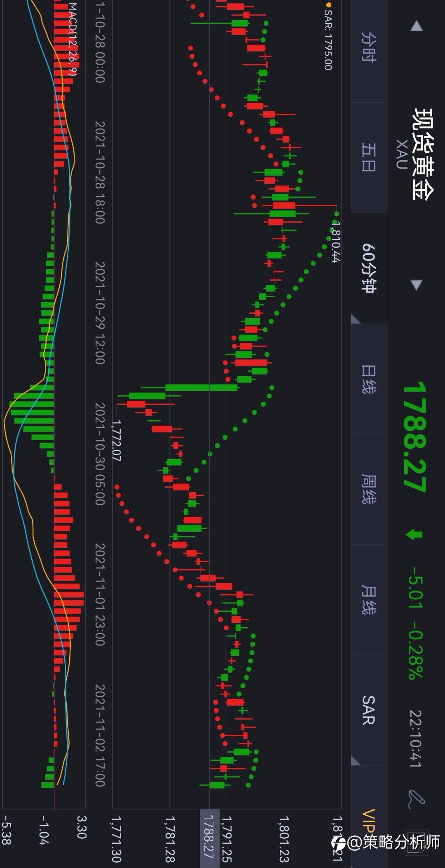Click the MACD axis value -5.38
This screenshot has height=868, width=445.
click(6, 830)
